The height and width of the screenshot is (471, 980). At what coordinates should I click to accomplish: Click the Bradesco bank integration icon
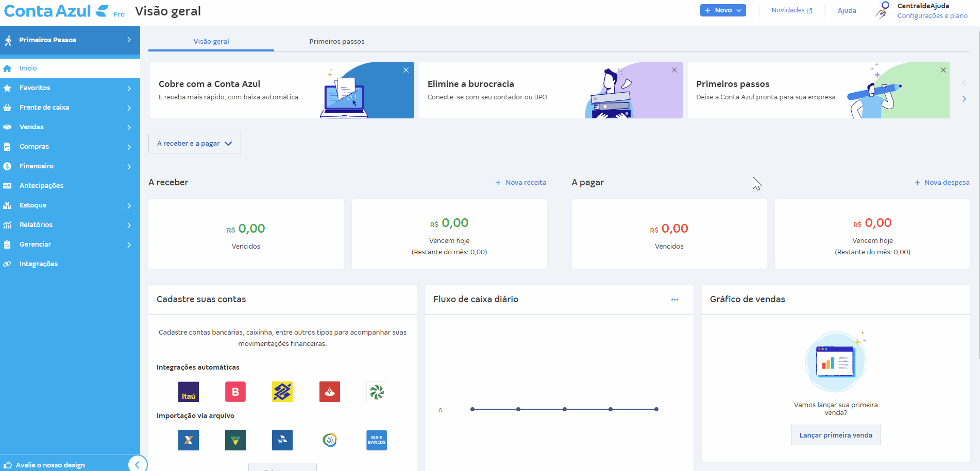tap(235, 392)
